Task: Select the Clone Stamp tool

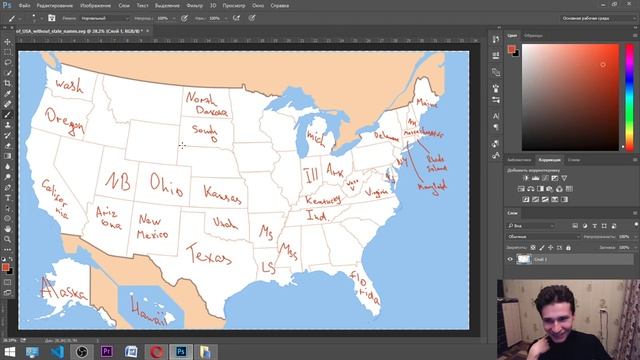Action: (8, 125)
